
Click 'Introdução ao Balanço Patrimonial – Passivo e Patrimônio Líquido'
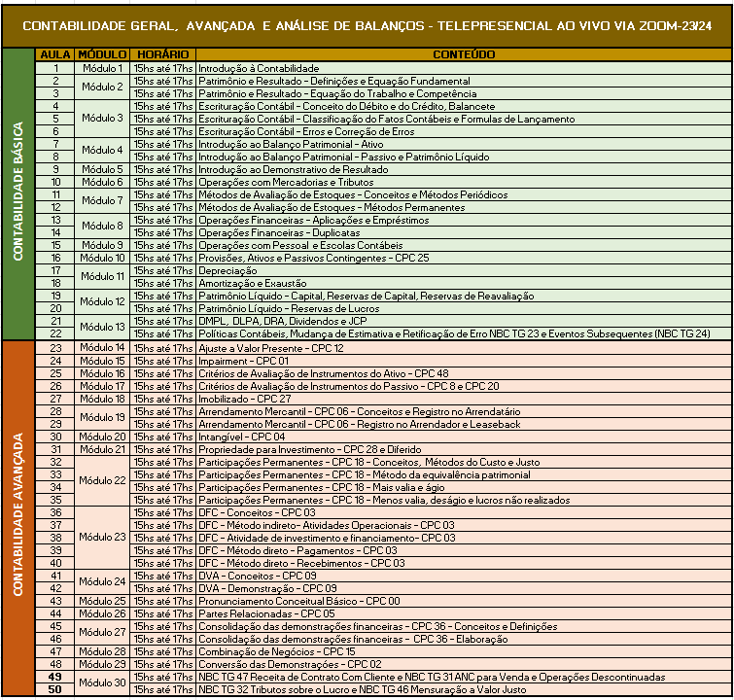click(x=464, y=157)
